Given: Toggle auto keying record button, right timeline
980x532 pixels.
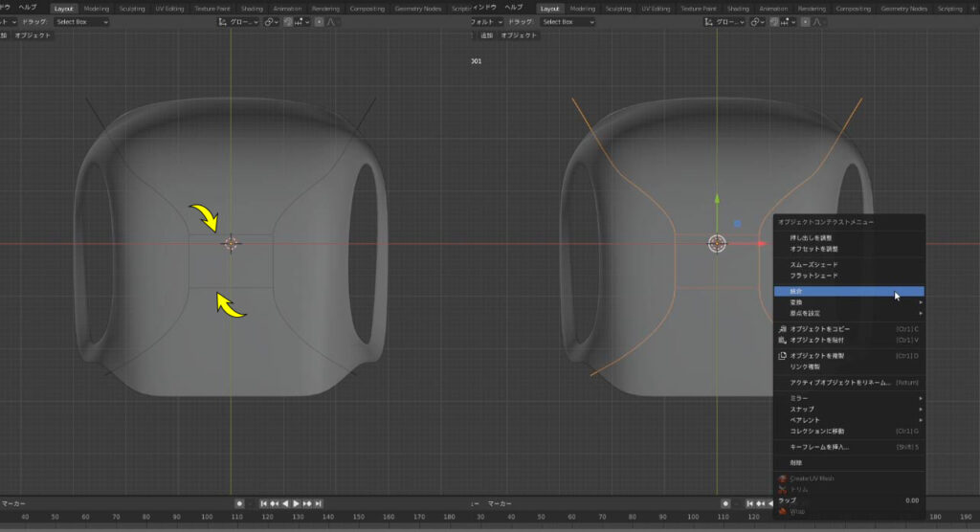Looking at the screenshot, I should (725, 504).
